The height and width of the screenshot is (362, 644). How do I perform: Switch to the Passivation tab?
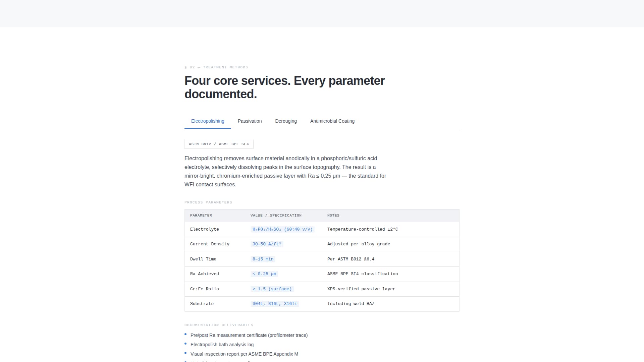tap(250, 121)
